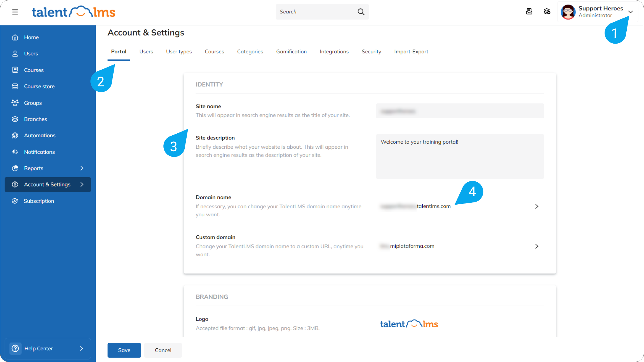The height and width of the screenshot is (362, 644).
Task: Click the Support Heroes name text
Action: click(x=601, y=8)
